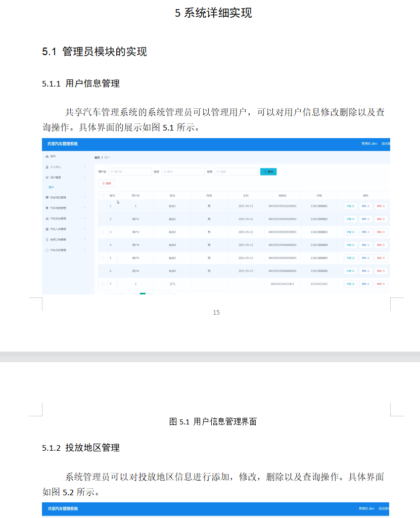Screen dimensions: 420x518
Task: Click the 汽车归还管理 sidebar icon
Action: [x=48, y=250]
